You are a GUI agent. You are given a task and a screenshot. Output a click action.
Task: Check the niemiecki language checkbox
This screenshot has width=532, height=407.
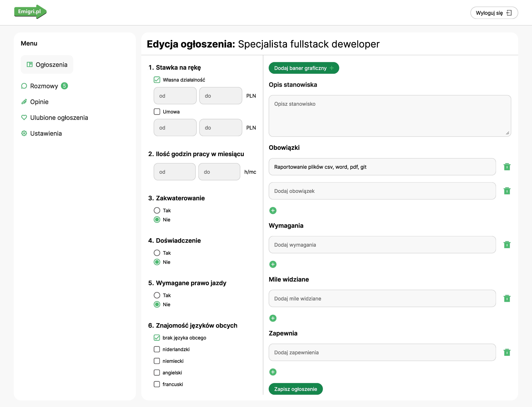click(x=157, y=361)
